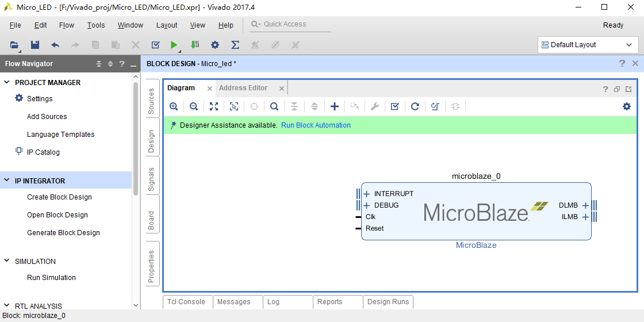Viewport: 644px width, 322px height.
Task: Click the Flow Navigator scroll down arrow
Action: click(x=136, y=305)
